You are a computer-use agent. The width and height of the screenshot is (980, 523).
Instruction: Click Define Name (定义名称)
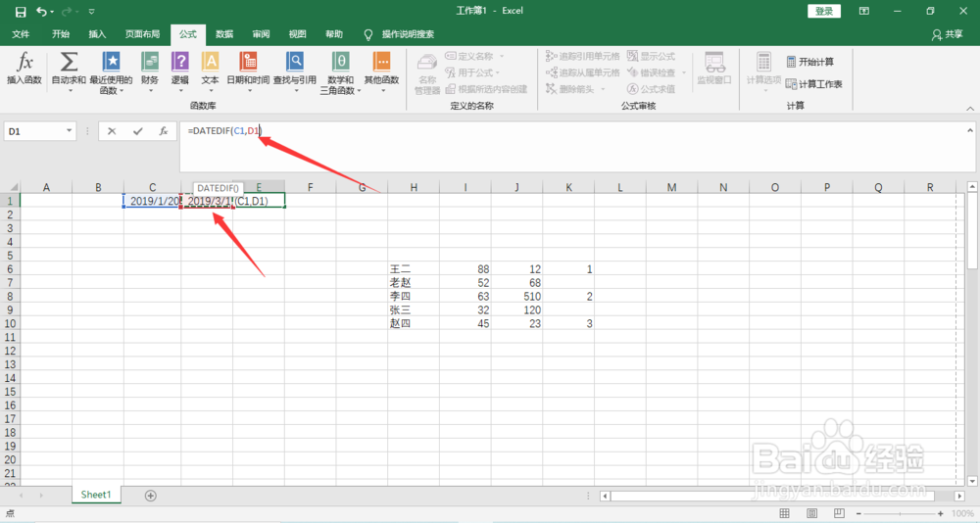(x=474, y=56)
